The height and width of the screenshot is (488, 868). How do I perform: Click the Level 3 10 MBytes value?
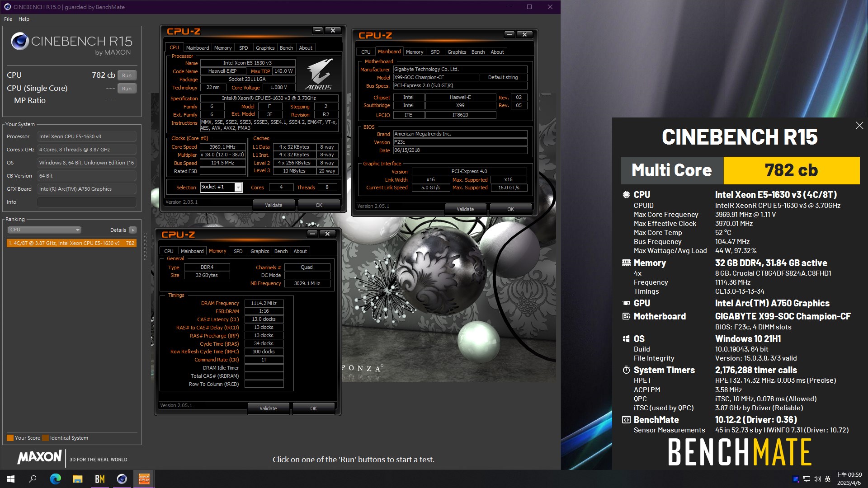click(x=294, y=171)
